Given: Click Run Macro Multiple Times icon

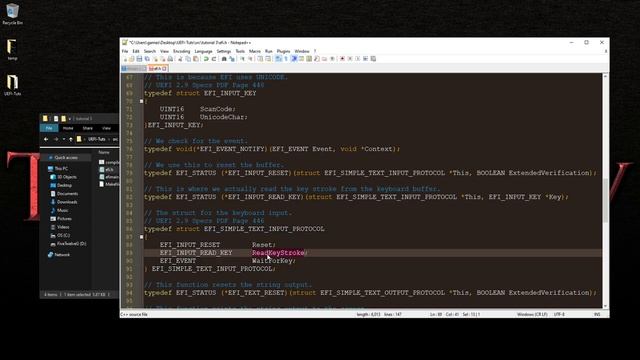Looking at the screenshot, I should pos(365,59).
